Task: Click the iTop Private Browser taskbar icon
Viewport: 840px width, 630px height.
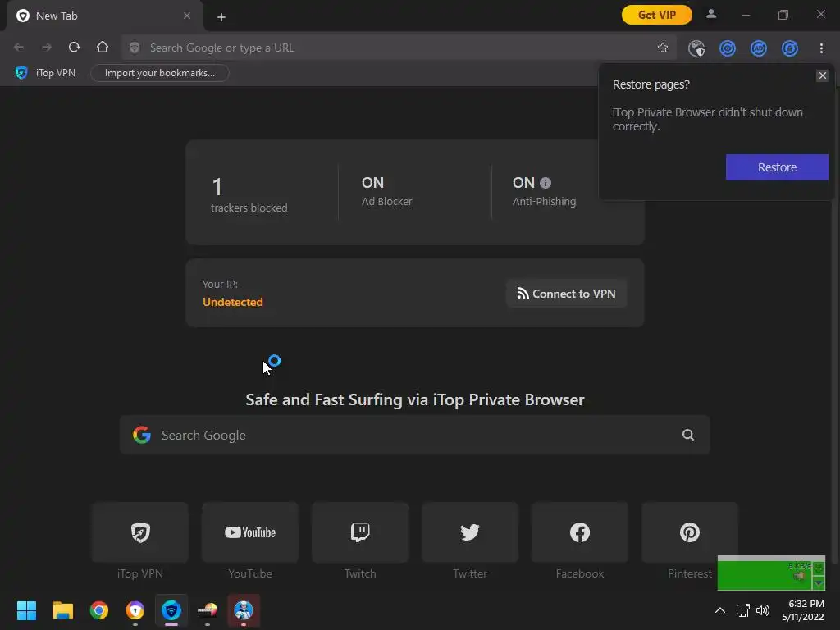Action: click(x=171, y=610)
